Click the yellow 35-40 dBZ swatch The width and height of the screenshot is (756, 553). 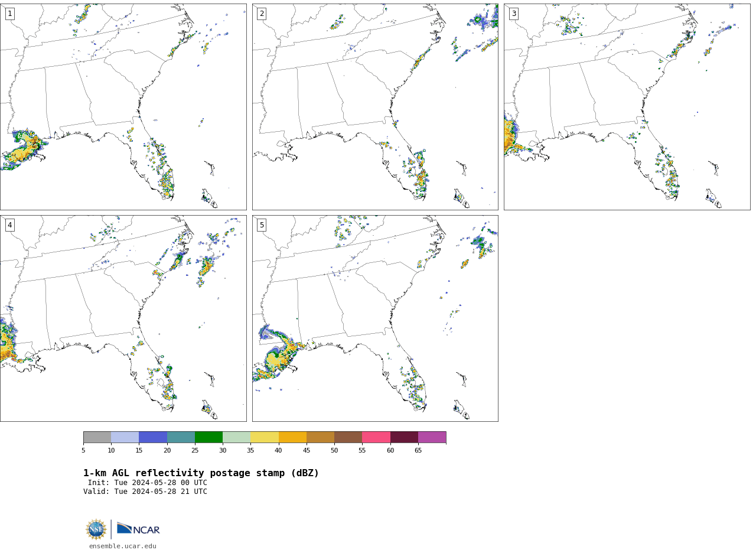[265, 437]
